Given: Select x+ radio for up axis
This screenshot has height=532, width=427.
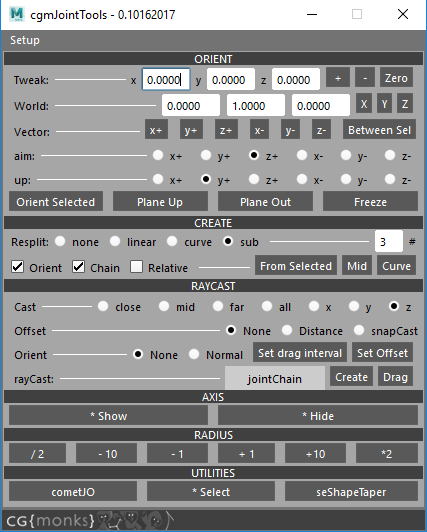Looking at the screenshot, I should tap(158, 179).
